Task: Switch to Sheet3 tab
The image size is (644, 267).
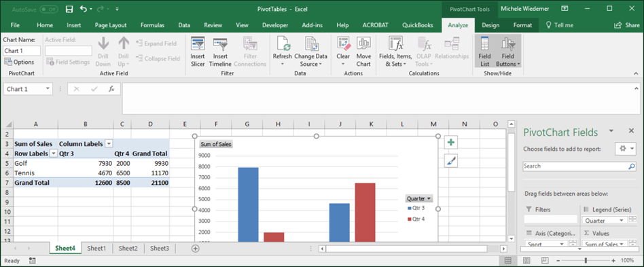Action: coord(160,248)
